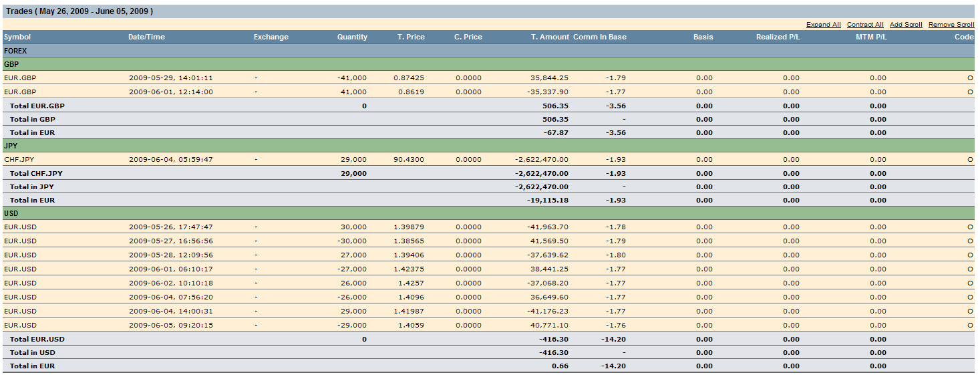The width and height of the screenshot is (980, 377).
Task: Select the CHF.JPY trade symbol cell
Action: pyautogui.click(x=20, y=160)
